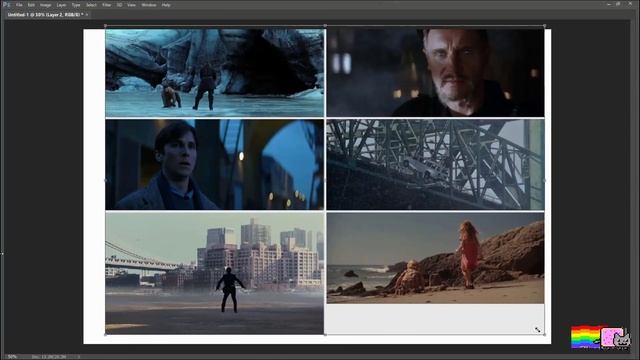Open the Edit menu
Screen dimensions: 640x360
pos(31,5)
